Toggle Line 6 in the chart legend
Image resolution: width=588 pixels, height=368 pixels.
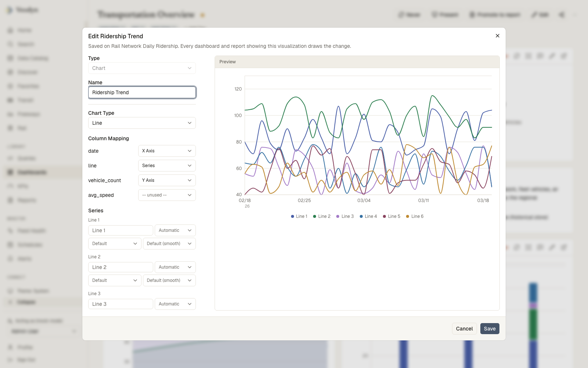(x=415, y=216)
